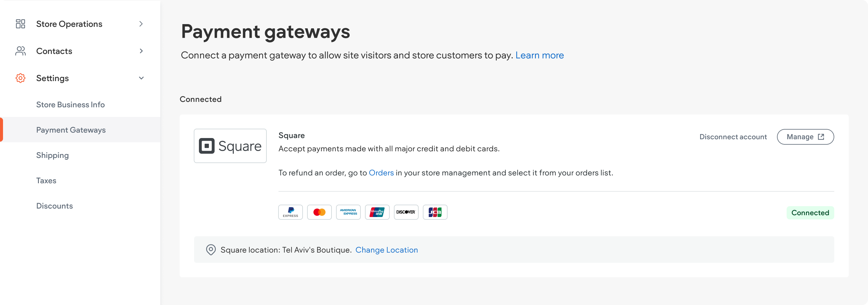Switch to the Taxes section
Viewport: 868px width, 305px height.
click(x=46, y=180)
